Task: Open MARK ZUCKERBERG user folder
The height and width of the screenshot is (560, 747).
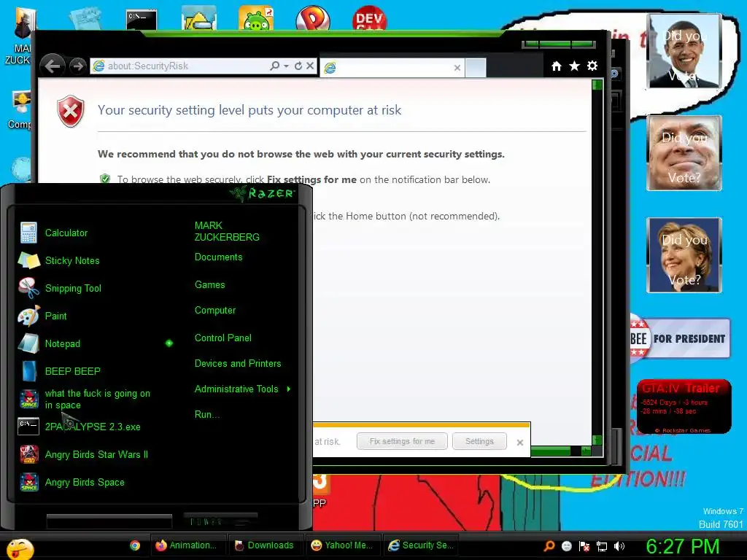Action: 227,231
